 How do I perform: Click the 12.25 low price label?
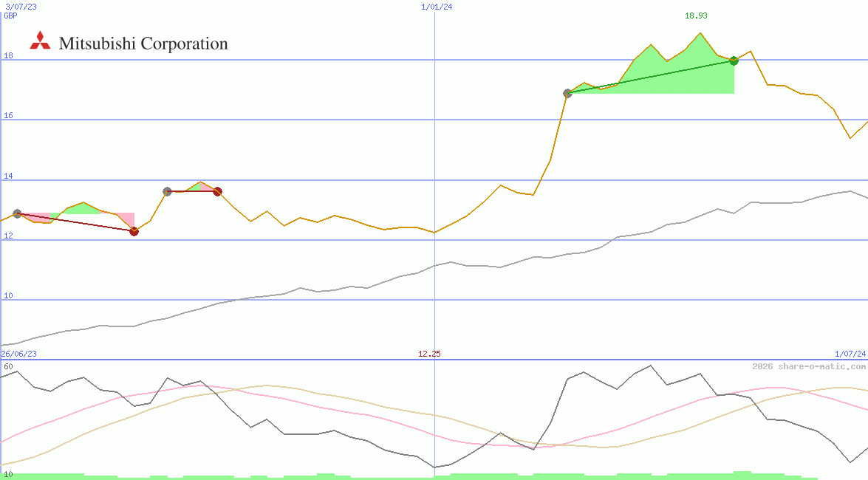click(429, 354)
